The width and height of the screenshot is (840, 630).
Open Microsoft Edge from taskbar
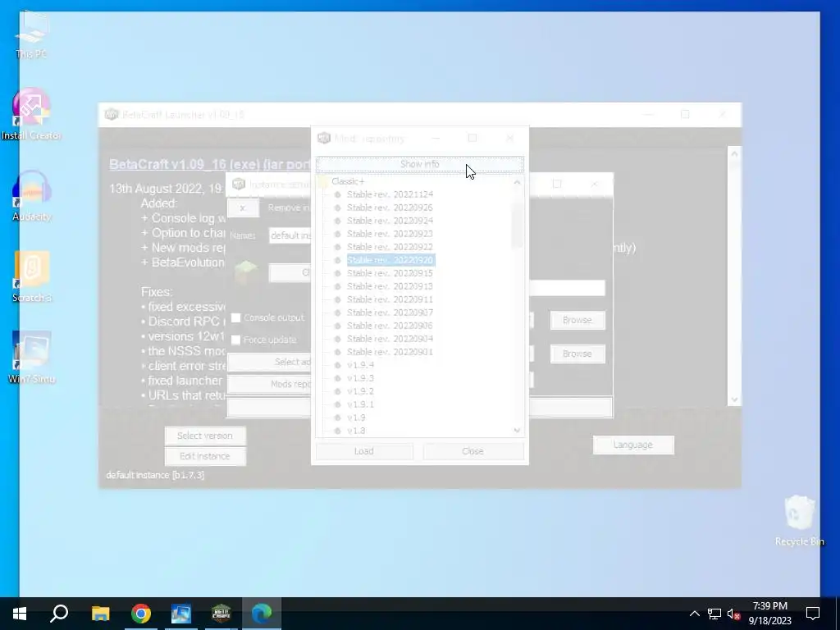tap(262, 614)
